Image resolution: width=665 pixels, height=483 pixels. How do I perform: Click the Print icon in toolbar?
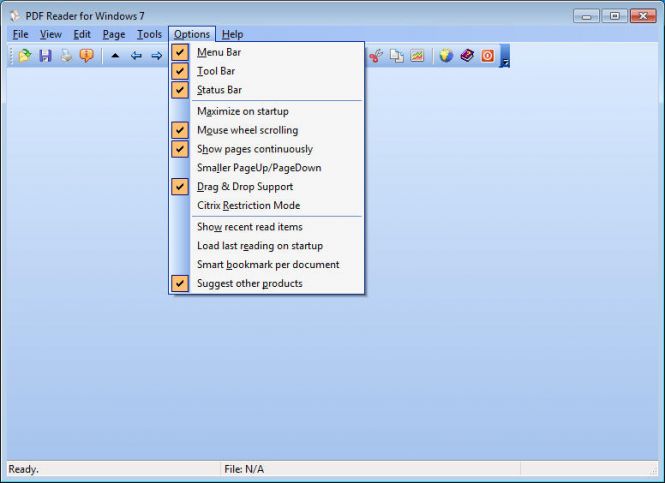pyautogui.click(x=66, y=56)
